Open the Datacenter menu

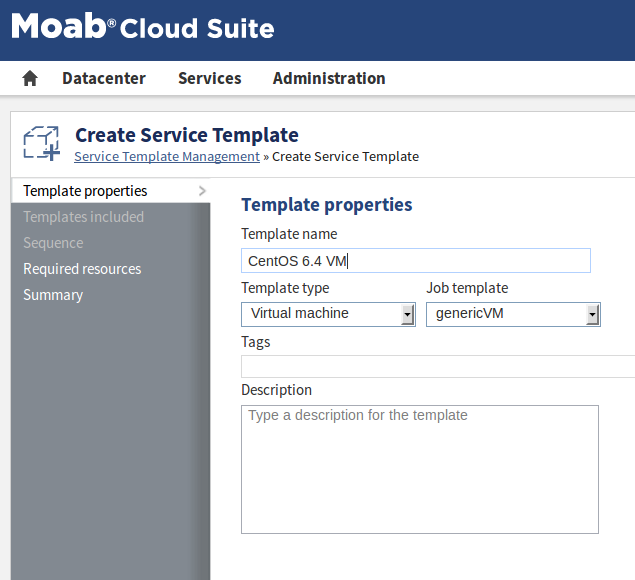click(x=103, y=78)
